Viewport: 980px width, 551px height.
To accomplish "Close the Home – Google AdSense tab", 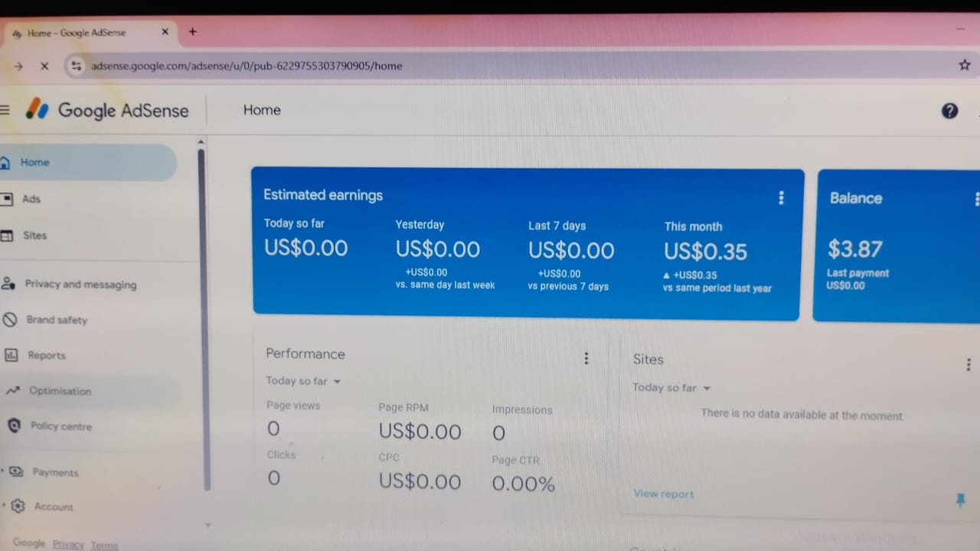I will [x=165, y=32].
